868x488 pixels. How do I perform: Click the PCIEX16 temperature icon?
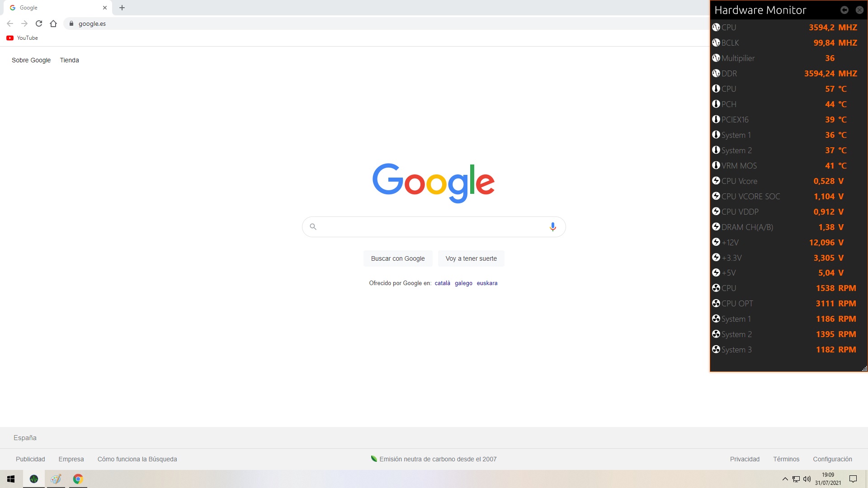pyautogui.click(x=716, y=120)
